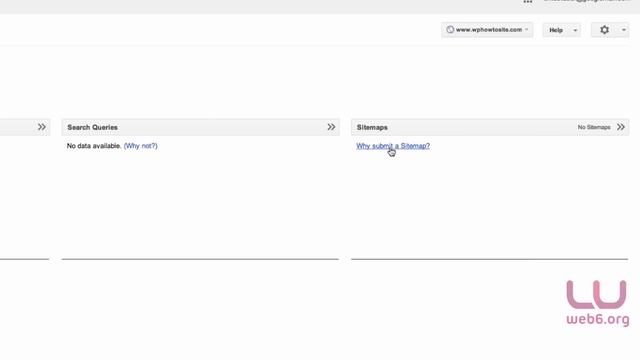This screenshot has width=640, height=360.
Task: Open Sitemaps details double-chevron
Action: coord(621,127)
